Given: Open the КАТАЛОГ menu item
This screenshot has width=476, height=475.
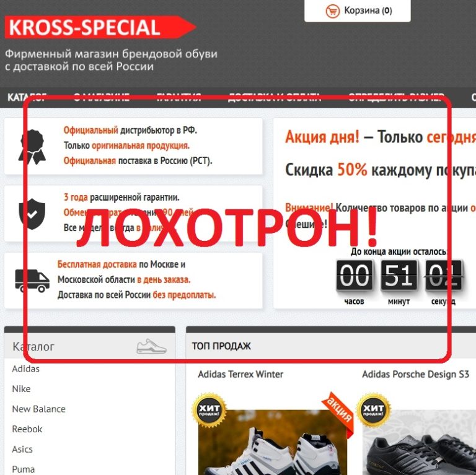Looking at the screenshot, I should pos(27,97).
